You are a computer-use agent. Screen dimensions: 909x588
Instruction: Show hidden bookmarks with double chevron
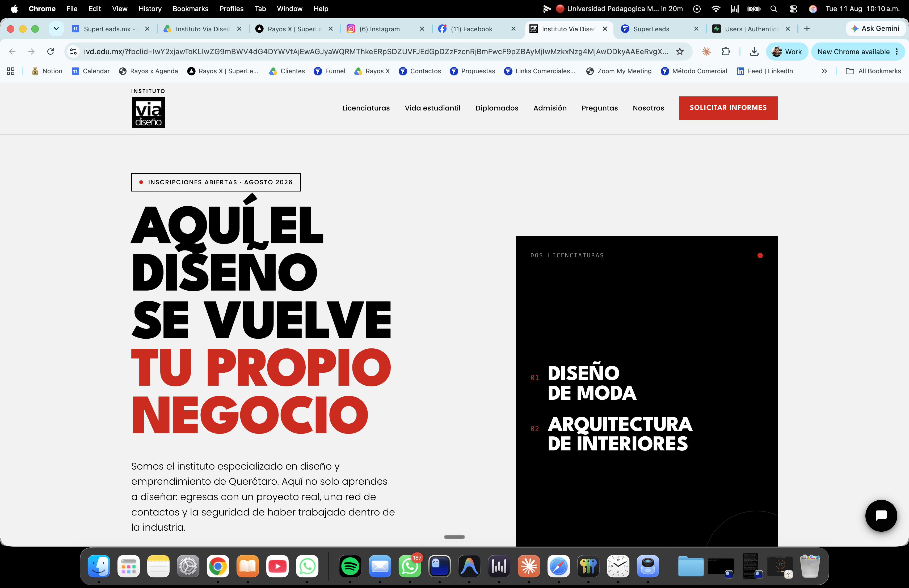[824, 71]
